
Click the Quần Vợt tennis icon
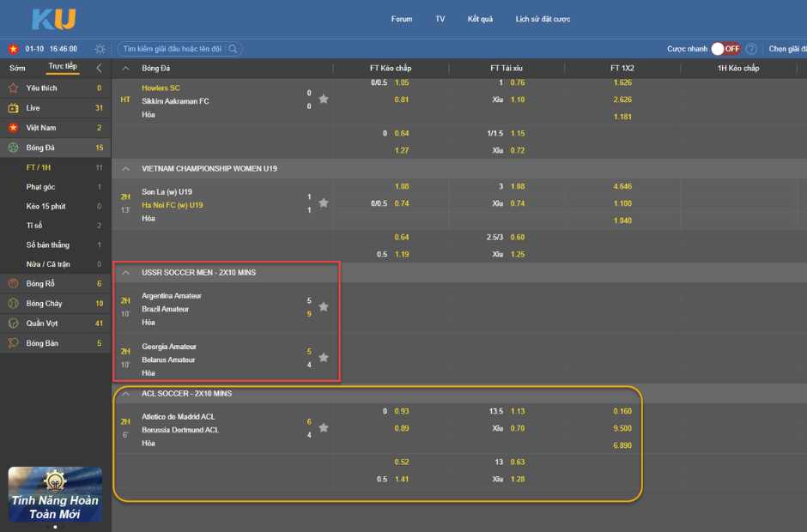[x=14, y=323]
